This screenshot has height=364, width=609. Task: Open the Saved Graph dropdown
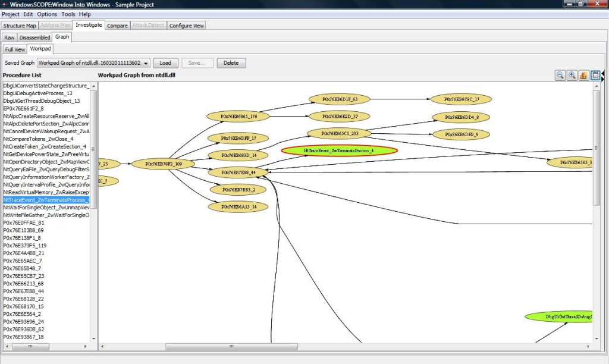(93, 63)
